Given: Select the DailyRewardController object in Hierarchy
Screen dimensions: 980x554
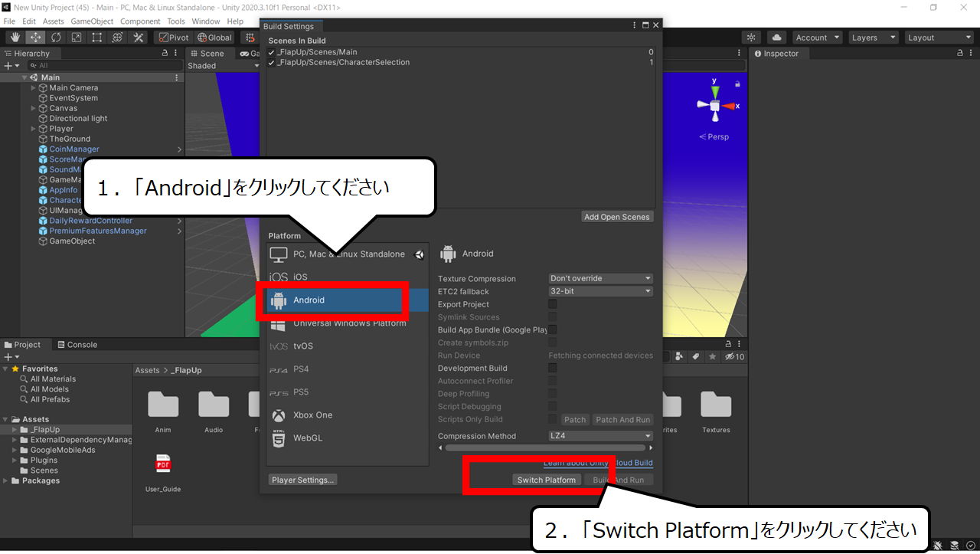Looking at the screenshot, I should pyautogui.click(x=90, y=221).
